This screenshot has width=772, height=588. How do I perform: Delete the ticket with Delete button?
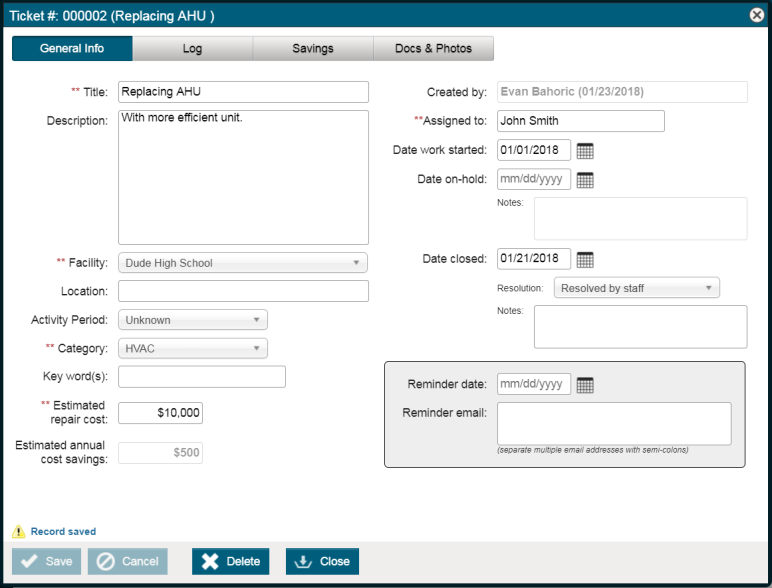pos(230,561)
